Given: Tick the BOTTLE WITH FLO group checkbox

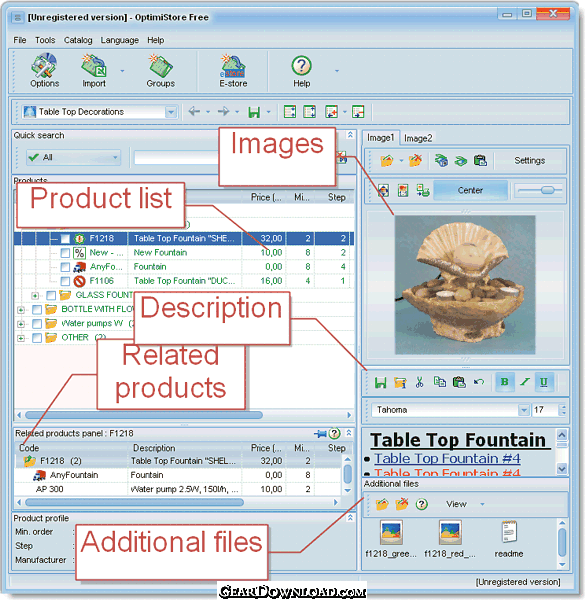Looking at the screenshot, I should pyautogui.click(x=37, y=310).
